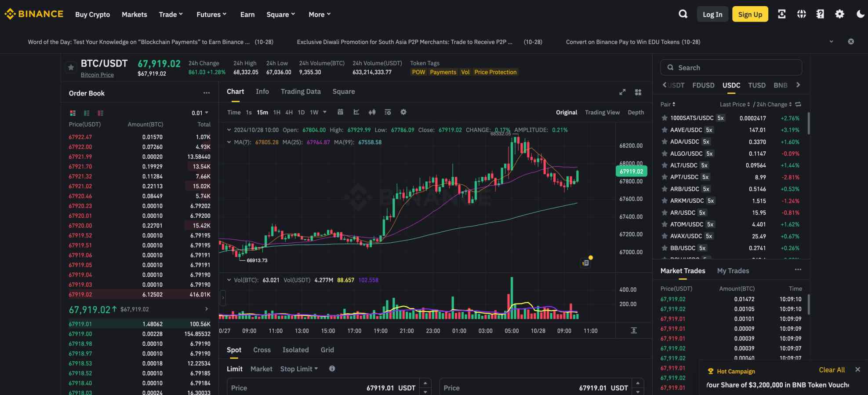Open the Bitcoin Price link

pos(97,75)
